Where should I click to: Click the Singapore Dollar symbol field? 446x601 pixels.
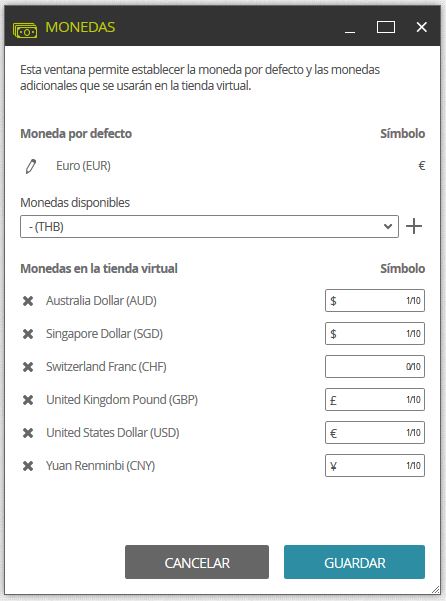[x=375, y=333]
